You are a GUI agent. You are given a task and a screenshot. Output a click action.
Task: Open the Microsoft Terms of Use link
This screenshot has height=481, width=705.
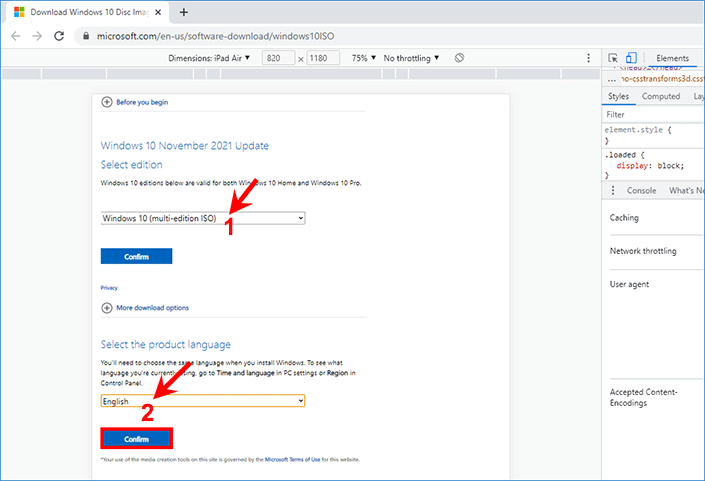pyautogui.click(x=292, y=459)
